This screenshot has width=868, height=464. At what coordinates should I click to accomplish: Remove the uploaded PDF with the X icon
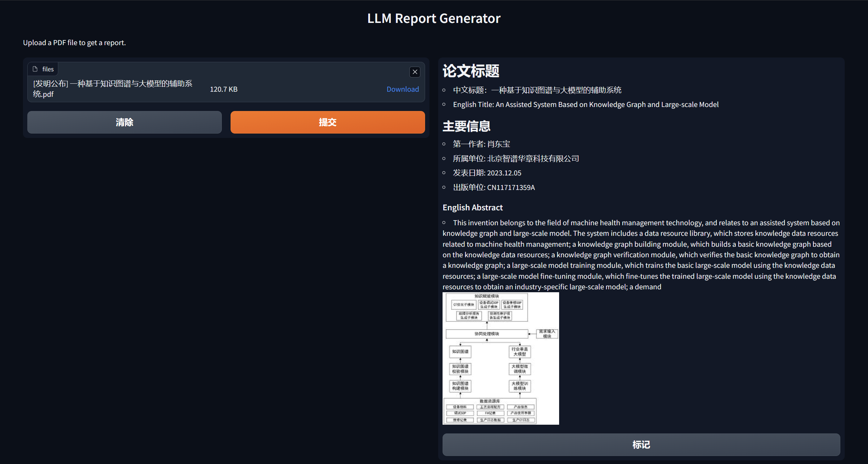(415, 72)
